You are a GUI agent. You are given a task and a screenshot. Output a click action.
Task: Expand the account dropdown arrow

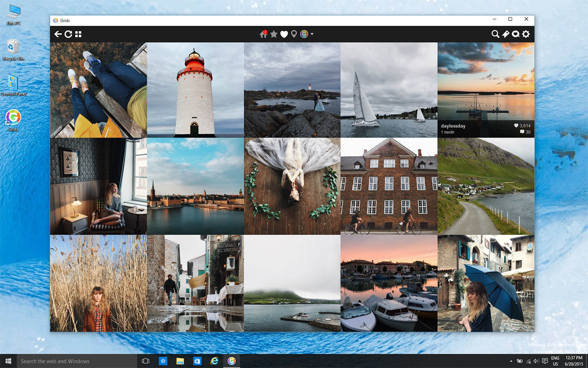(312, 34)
